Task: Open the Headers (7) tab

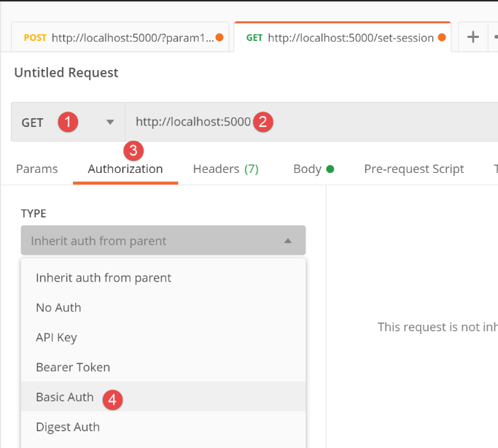Action: point(225,169)
